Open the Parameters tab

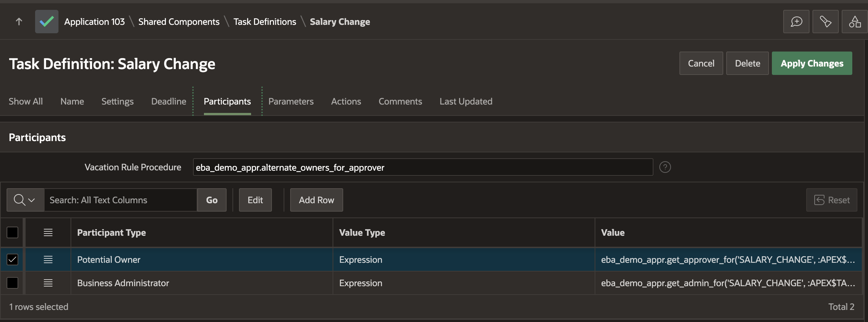coord(291,101)
